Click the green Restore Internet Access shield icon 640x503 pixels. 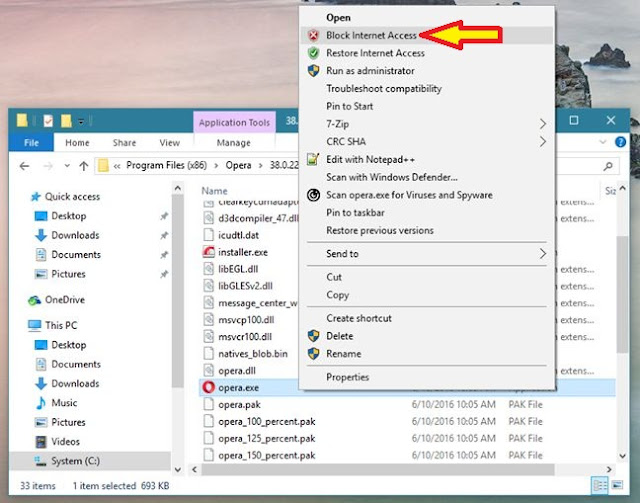click(x=313, y=53)
